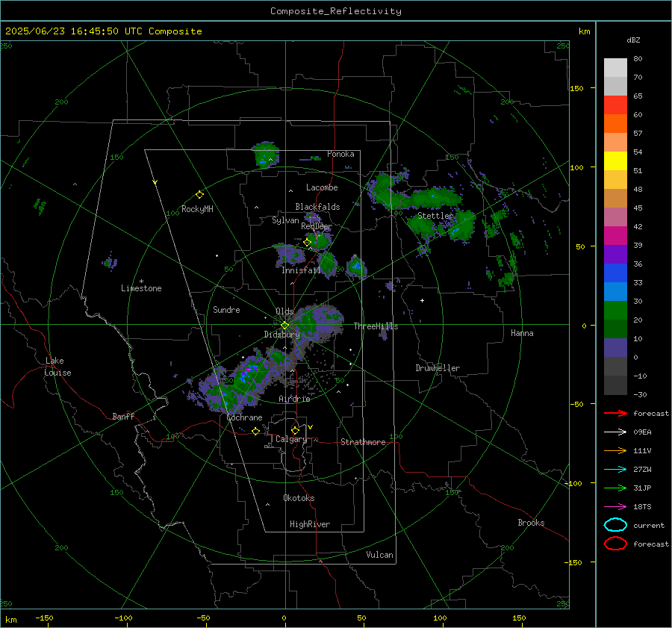Click the Strathmore label

363,442
